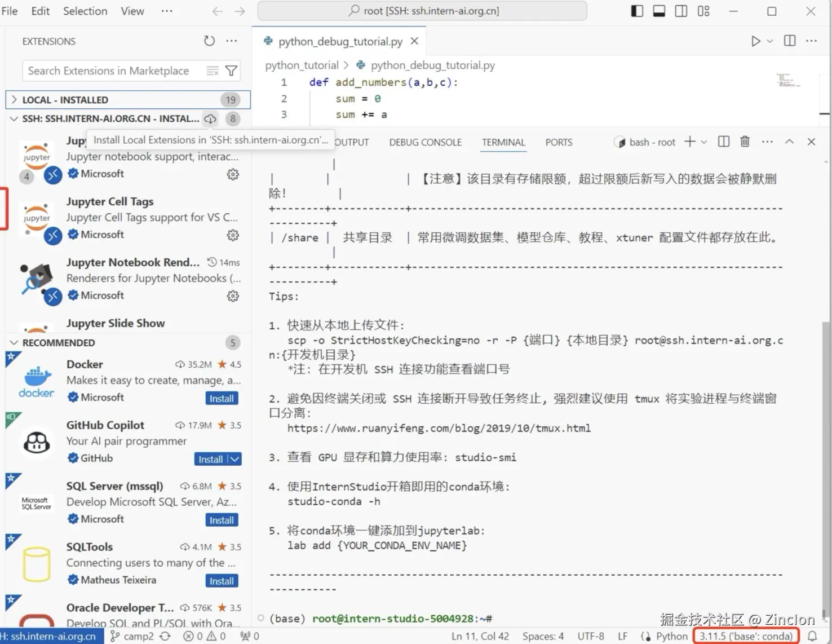Open the Edit menu

(40, 11)
